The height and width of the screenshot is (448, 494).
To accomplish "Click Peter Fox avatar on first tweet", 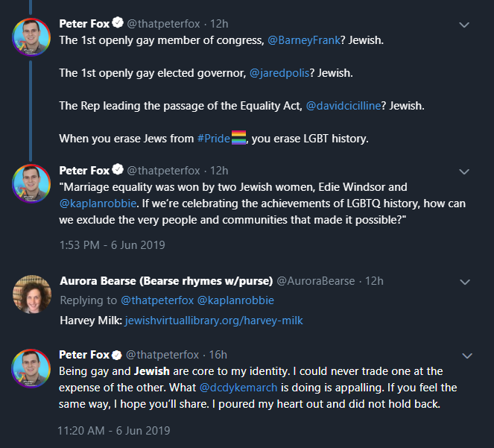I will (31, 36).
